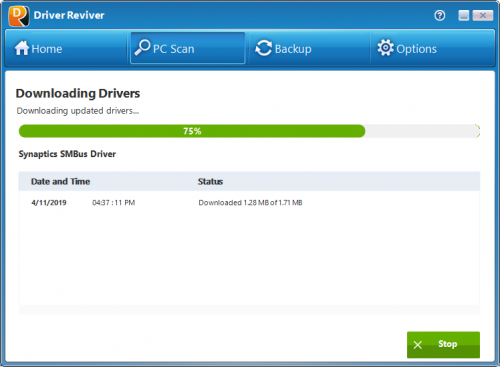Click the green 75% progress bar

(x=192, y=131)
